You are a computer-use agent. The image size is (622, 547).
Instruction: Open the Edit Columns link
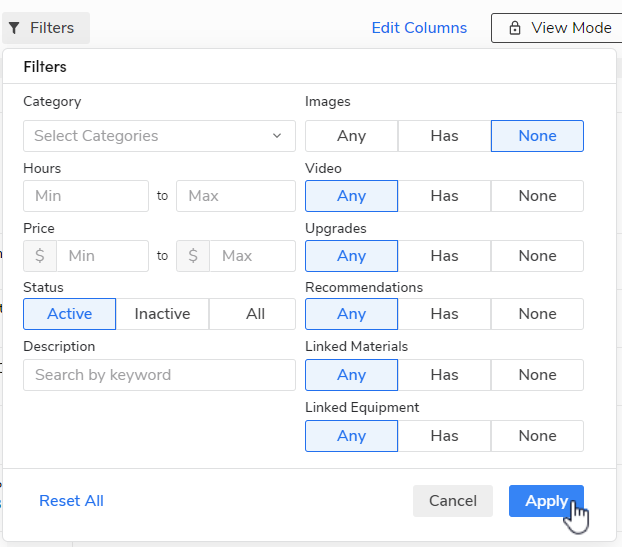(x=419, y=28)
